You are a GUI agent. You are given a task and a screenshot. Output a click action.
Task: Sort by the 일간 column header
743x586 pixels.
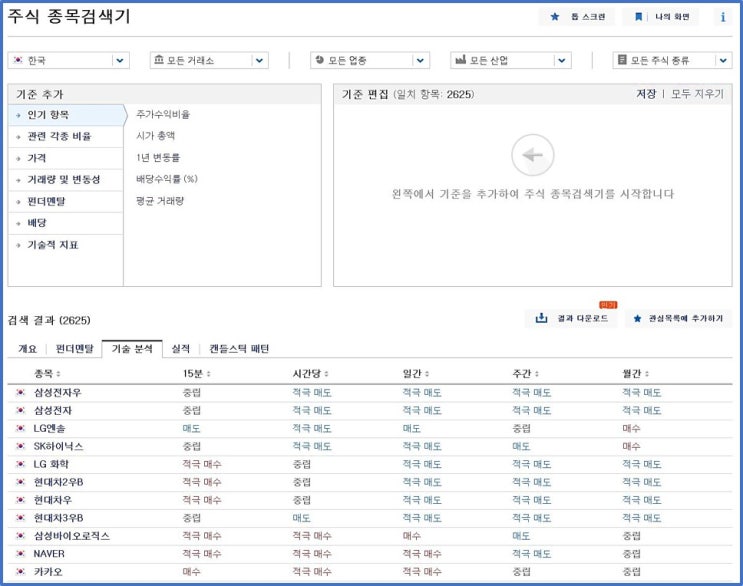pyautogui.click(x=416, y=374)
